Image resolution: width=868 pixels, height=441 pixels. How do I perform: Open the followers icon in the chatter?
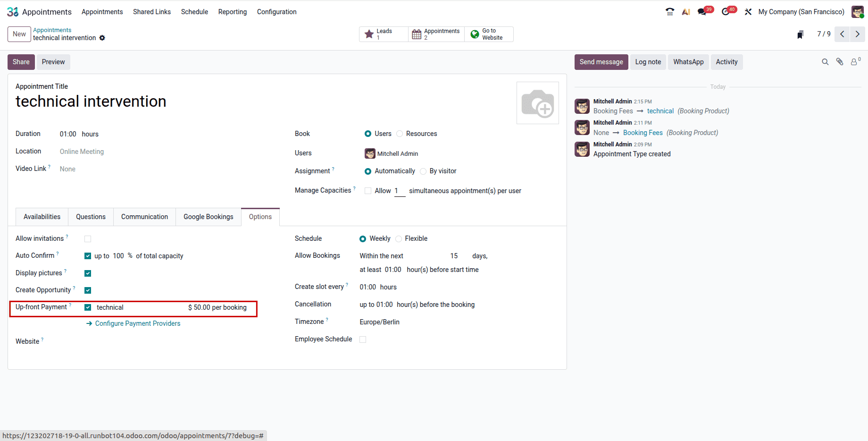pos(855,61)
